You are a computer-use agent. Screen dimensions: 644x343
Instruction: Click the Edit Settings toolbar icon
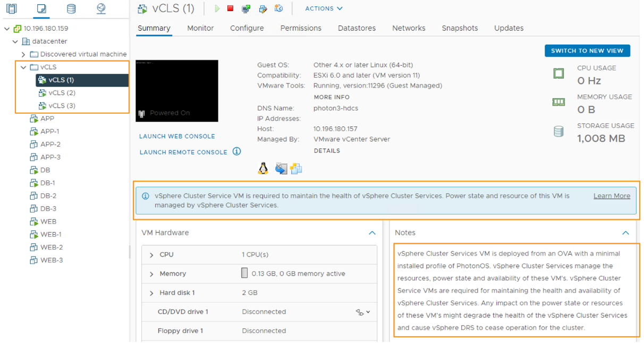[x=262, y=8]
